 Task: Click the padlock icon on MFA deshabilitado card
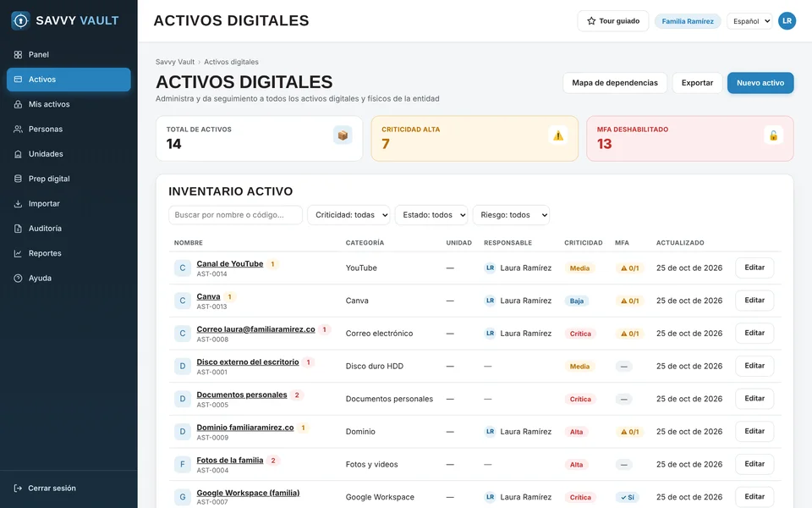(x=773, y=135)
